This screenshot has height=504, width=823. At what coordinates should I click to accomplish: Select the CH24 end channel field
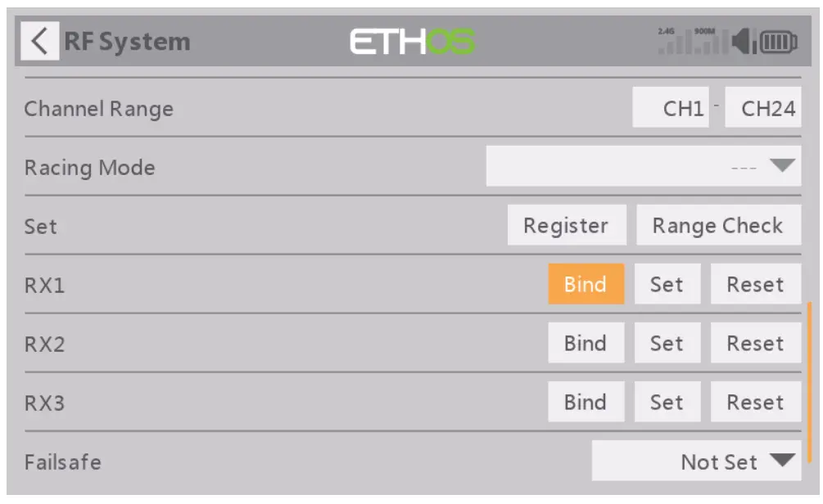click(x=763, y=109)
